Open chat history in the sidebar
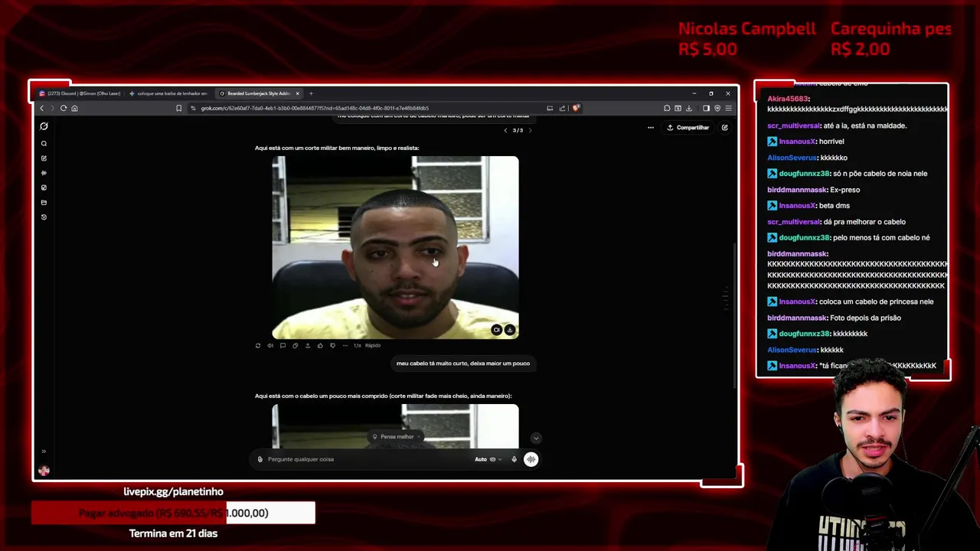 (x=44, y=217)
